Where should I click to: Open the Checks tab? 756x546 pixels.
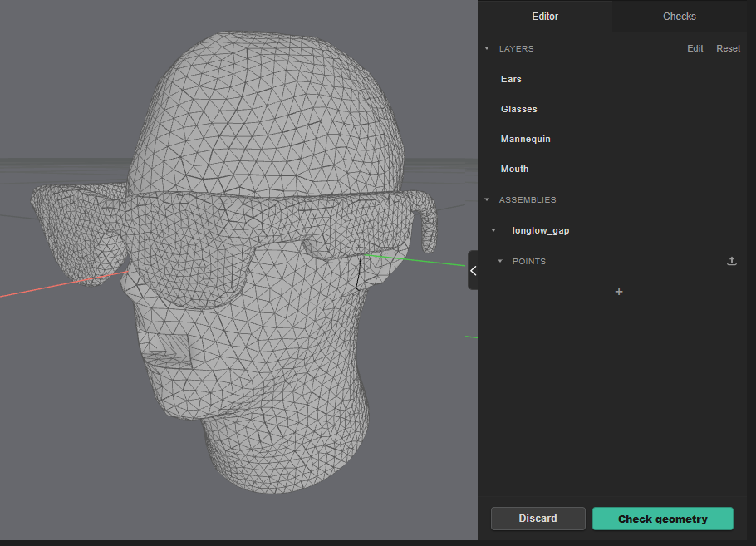(680, 17)
